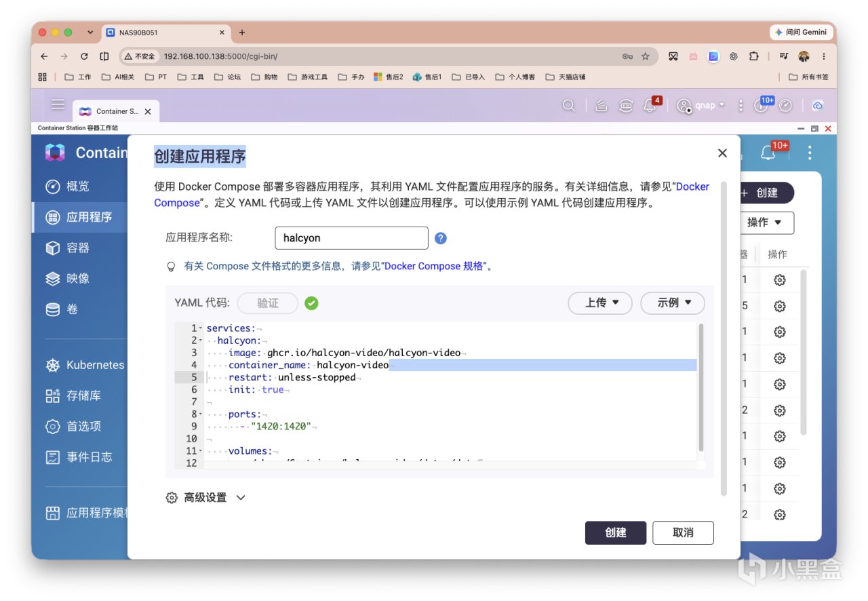Screen dimensions: 868x601
Task: Follow the Docker Compose documentation link
Action: [x=692, y=187]
